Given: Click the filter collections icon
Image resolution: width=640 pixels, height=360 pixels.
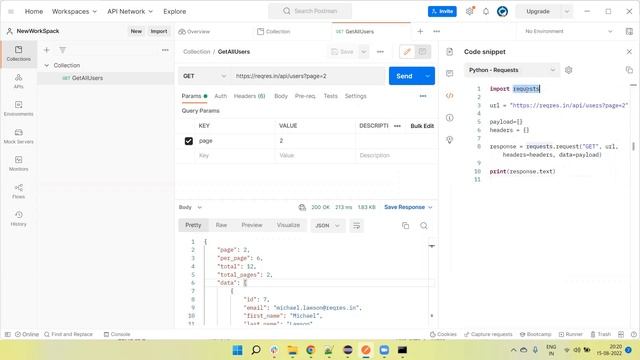Looking at the screenshot, I should pyautogui.click(x=62, y=50).
